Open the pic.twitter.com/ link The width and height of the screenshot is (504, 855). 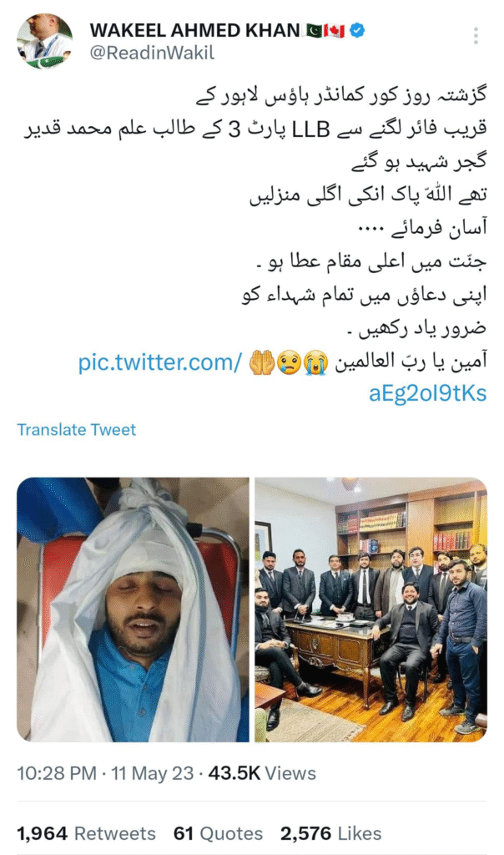(x=159, y=362)
